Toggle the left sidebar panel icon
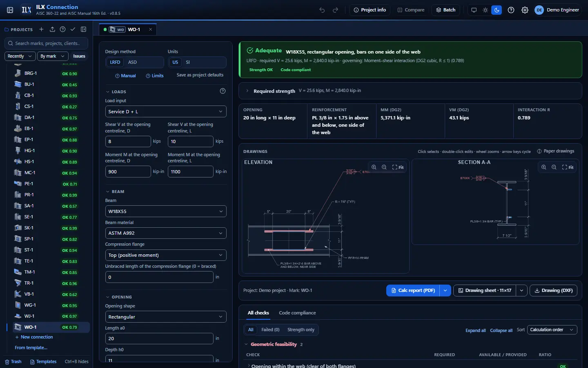 [10, 10]
